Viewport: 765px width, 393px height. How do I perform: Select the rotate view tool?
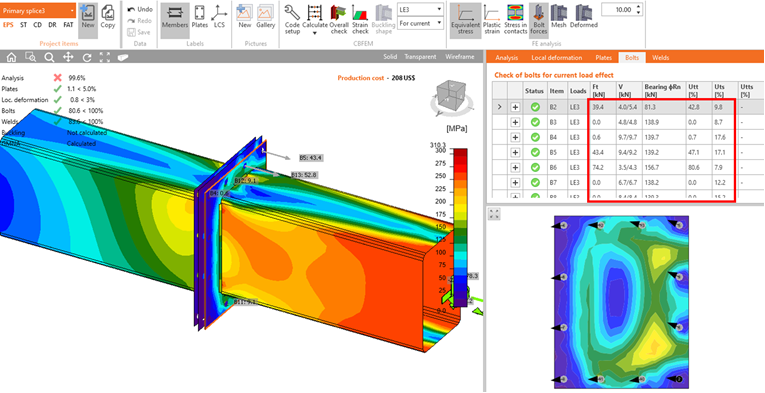click(87, 57)
